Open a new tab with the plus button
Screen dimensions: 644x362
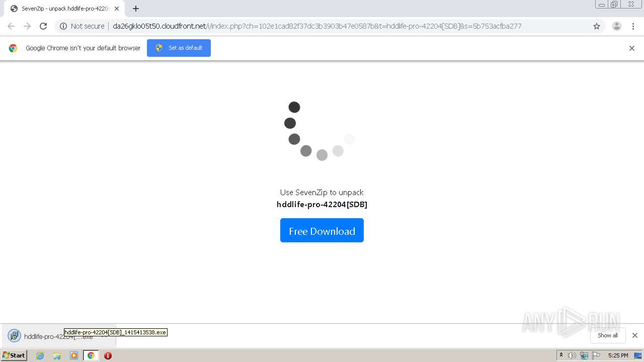click(136, 9)
